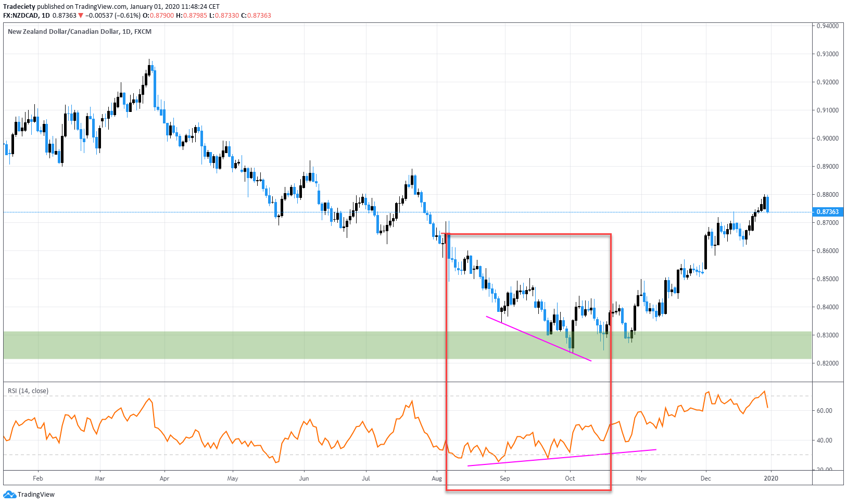Open the Tradeciety author name in the header

click(x=19, y=7)
